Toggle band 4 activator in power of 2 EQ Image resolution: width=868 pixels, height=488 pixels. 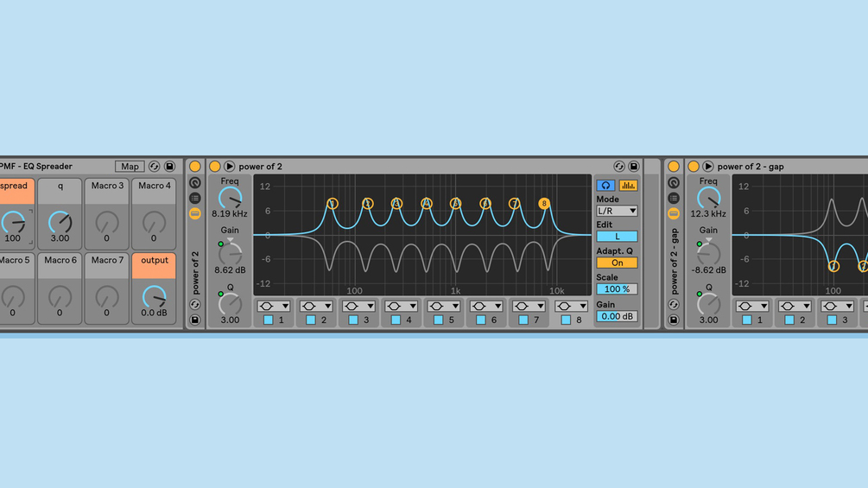click(x=396, y=320)
